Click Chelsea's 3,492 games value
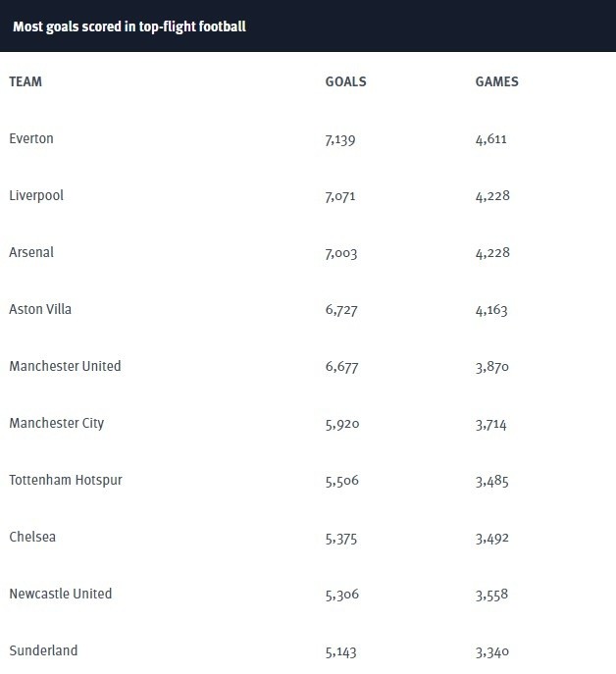The width and height of the screenshot is (616, 674). (492, 539)
